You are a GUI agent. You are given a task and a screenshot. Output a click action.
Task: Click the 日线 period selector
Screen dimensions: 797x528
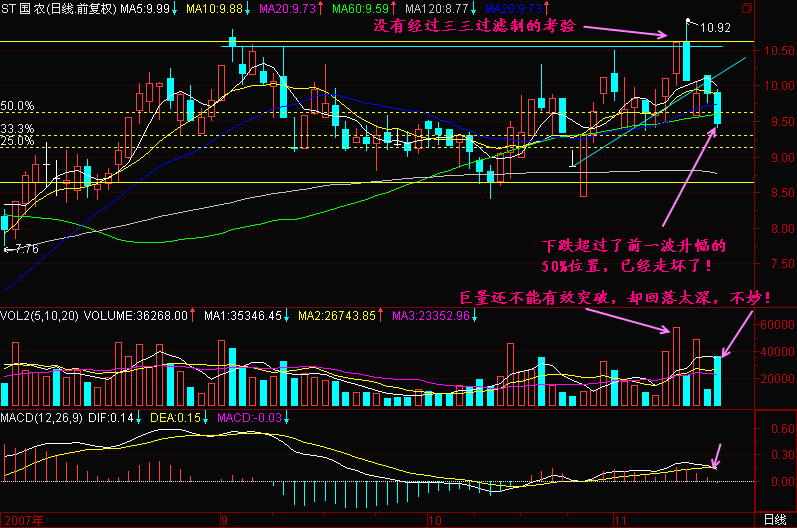[774, 520]
